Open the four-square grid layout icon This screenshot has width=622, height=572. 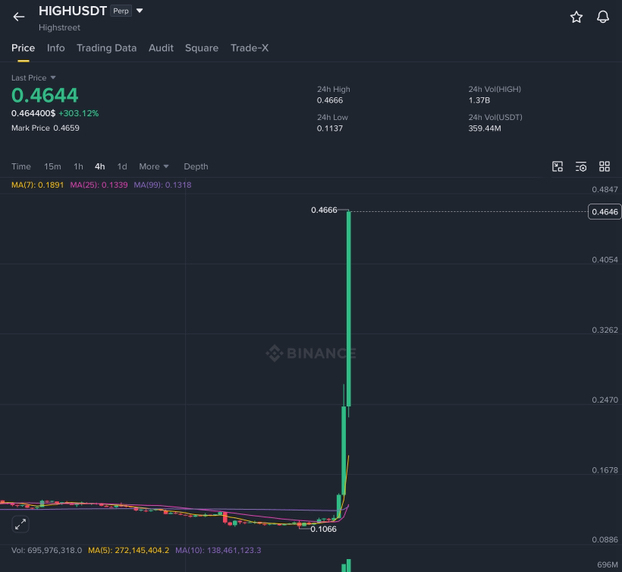604,167
